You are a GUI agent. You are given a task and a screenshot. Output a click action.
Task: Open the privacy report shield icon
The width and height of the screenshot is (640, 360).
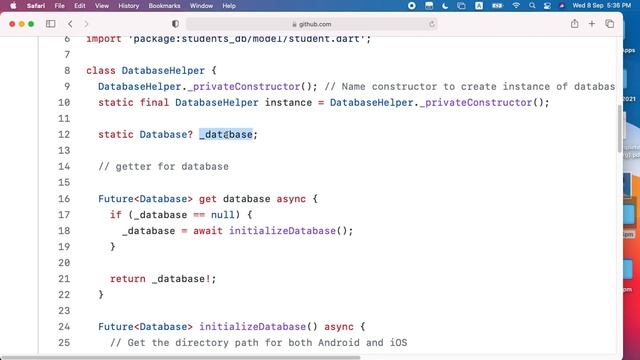(x=175, y=24)
